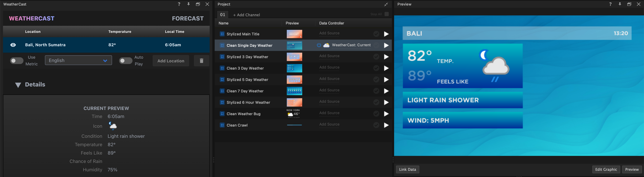
Task: Play the Clean 3 Day Weather graphic
Action: (386, 68)
